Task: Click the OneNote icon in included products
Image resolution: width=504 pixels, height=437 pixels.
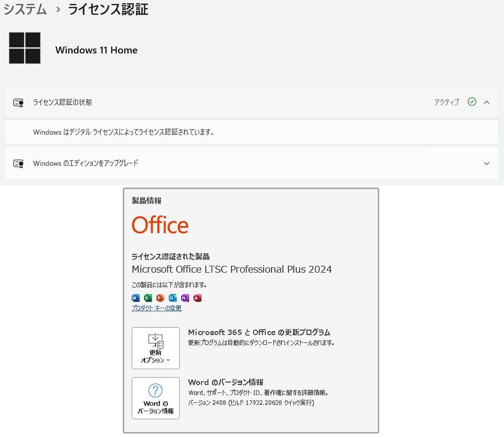Action: pos(185,298)
